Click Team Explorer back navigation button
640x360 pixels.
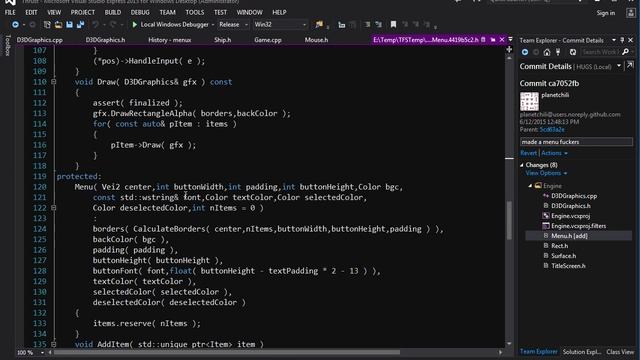525,52
